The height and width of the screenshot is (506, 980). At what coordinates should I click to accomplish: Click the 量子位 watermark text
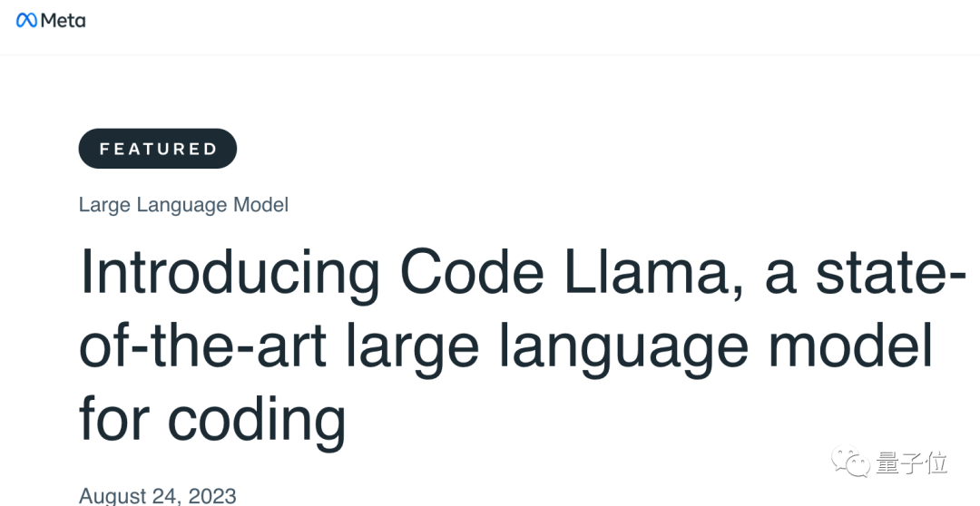[x=912, y=463]
